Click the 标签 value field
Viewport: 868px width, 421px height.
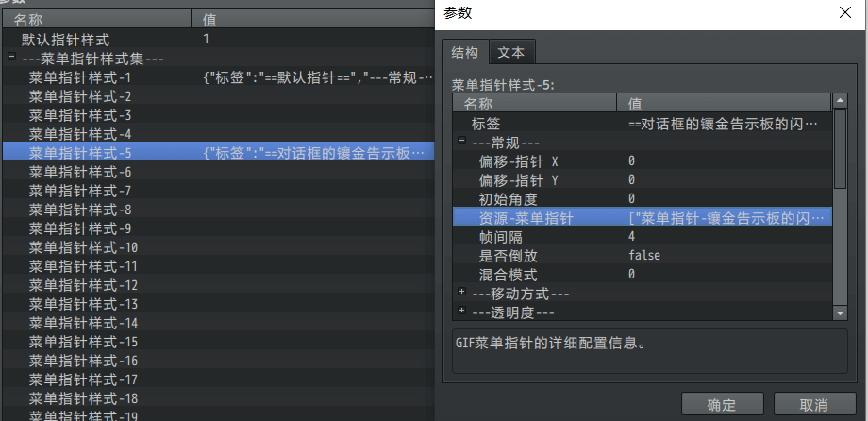(722, 124)
